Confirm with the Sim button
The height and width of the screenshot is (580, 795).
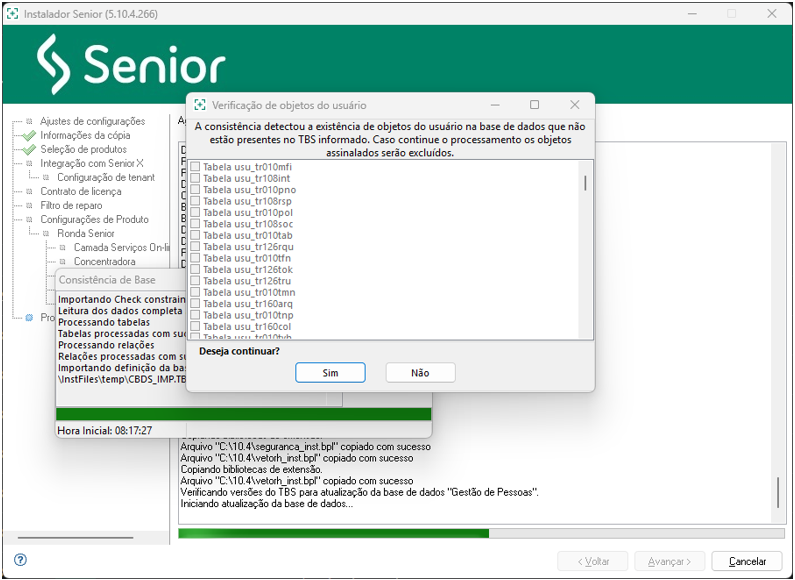click(330, 373)
